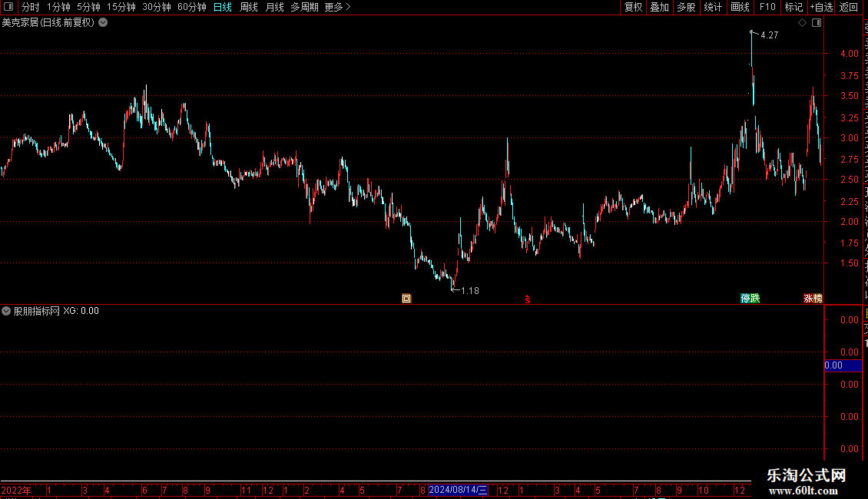
Task: Click the red 涨榜 marker
Action: (813, 299)
